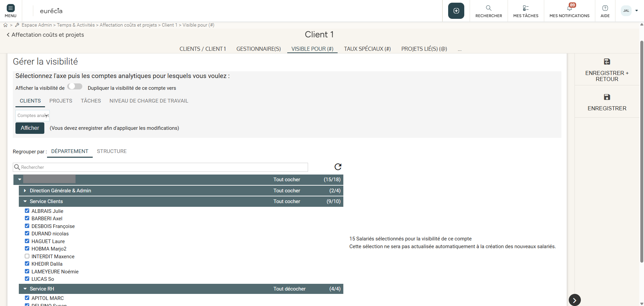Uncheck ALBRAIS Julie checkbox
This screenshot has height=306, width=644.
(x=27, y=211)
